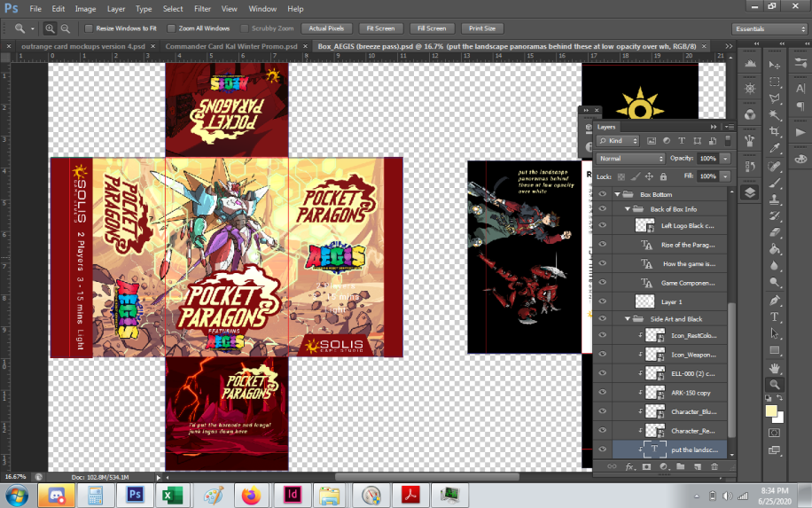This screenshot has height=508, width=812.
Task: Open the Image menu
Action: tap(85, 9)
